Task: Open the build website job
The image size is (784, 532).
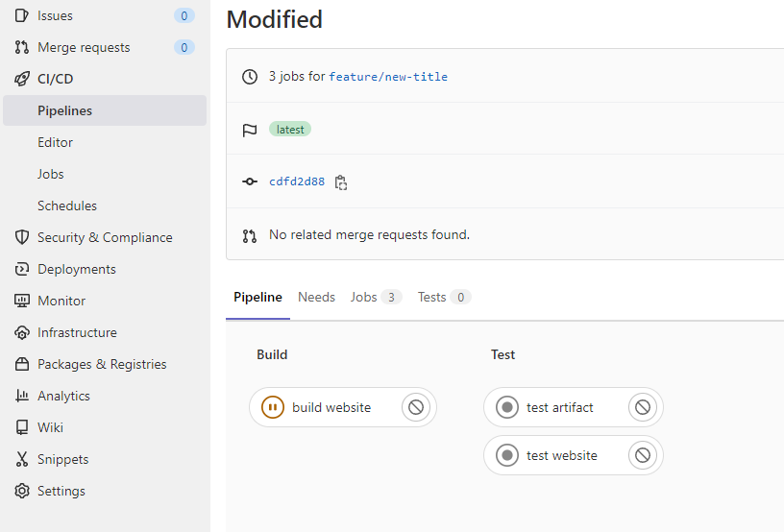Action: click(331, 407)
